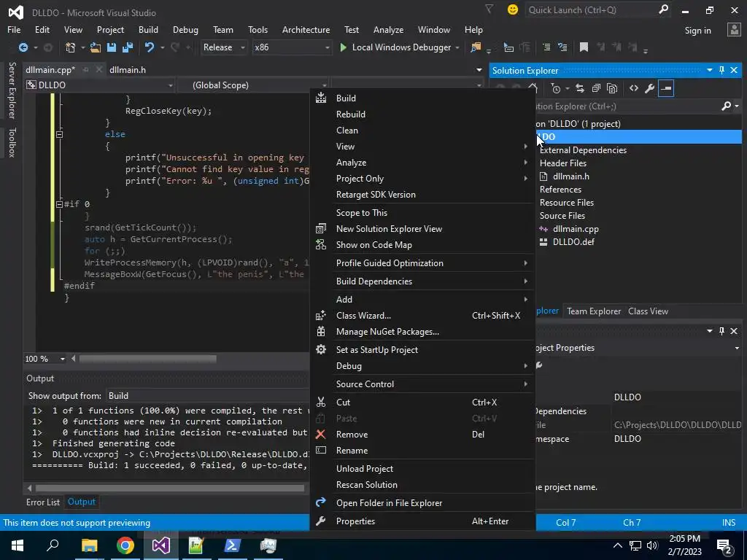Open the x86 platform dropdown

(x=292, y=47)
